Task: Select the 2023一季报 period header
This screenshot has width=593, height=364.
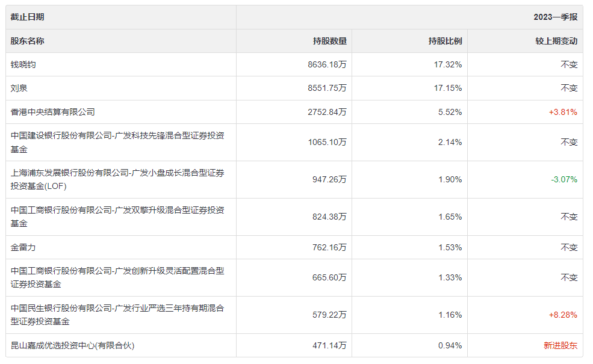Action: tap(555, 17)
